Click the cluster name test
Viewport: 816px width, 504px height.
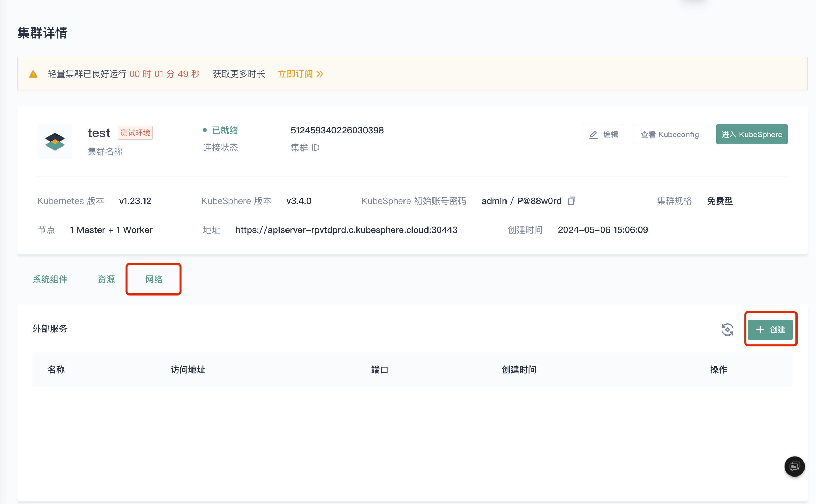point(99,133)
